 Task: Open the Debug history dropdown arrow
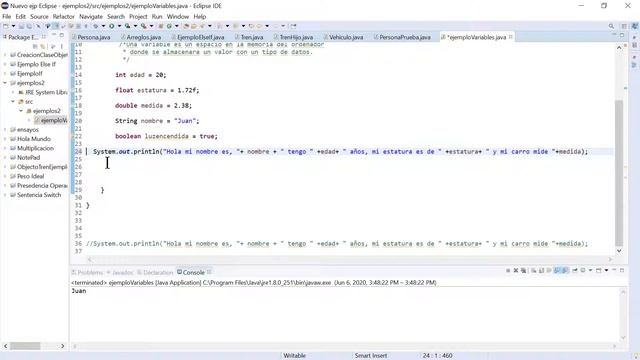tap(103, 26)
